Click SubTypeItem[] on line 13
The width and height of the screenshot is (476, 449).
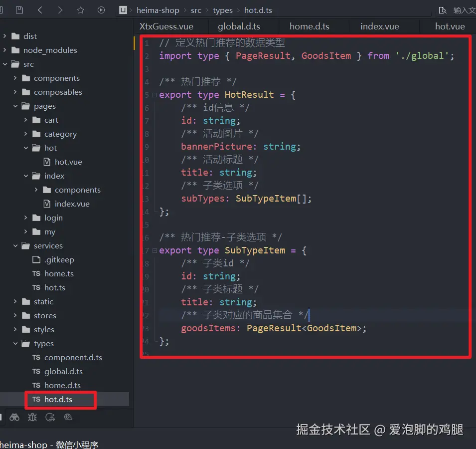tap(271, 199)
